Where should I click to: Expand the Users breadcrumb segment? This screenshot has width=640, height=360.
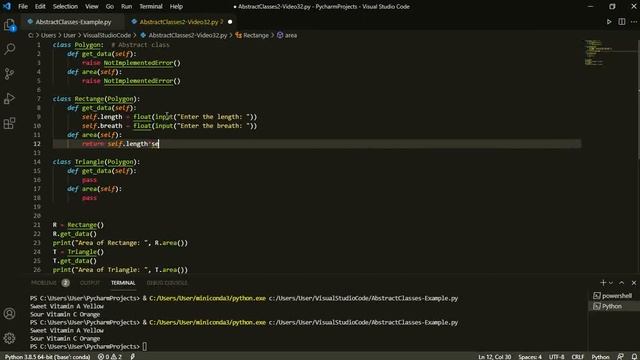point(48,36)
